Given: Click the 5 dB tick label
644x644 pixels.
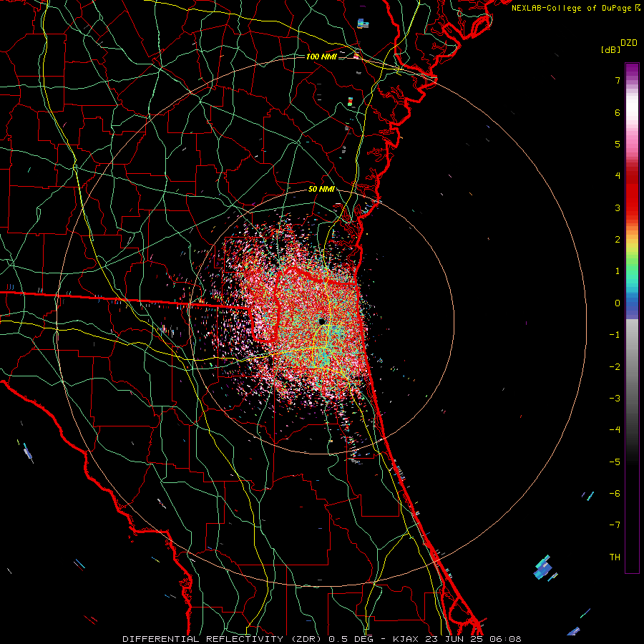Looking at the screenshot, I should tap(618, 144).
